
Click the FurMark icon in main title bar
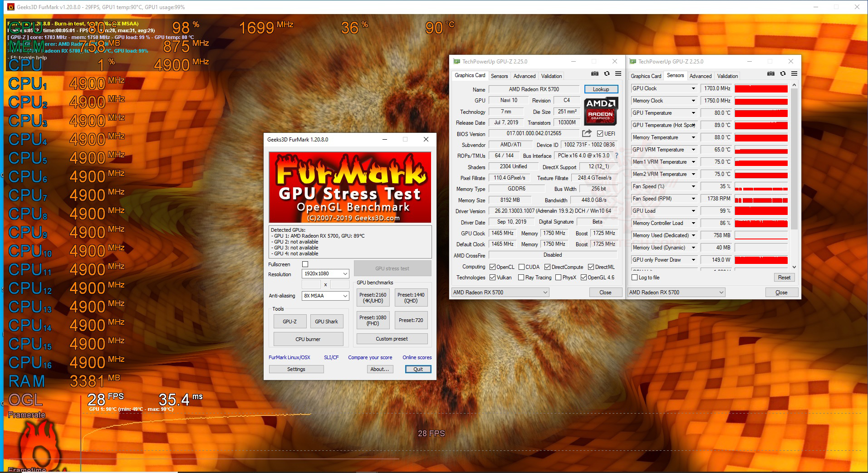click(x=10, y=7)
